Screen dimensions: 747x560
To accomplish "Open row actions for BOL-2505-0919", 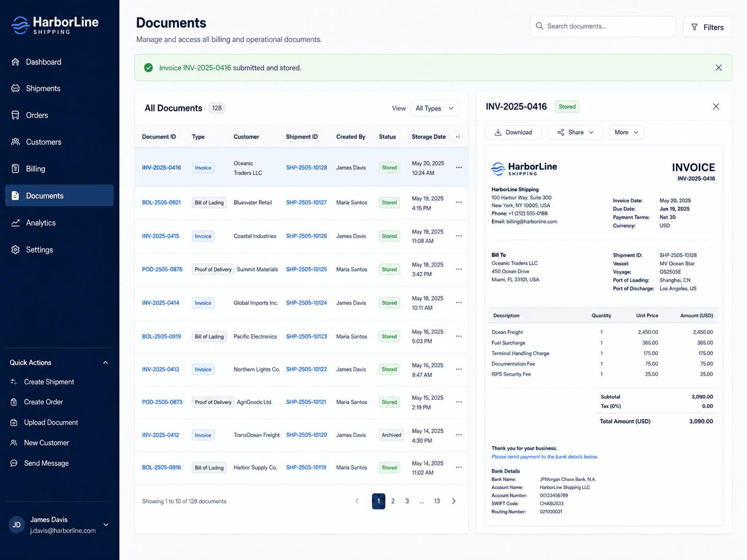I will (x=459, y=336).
